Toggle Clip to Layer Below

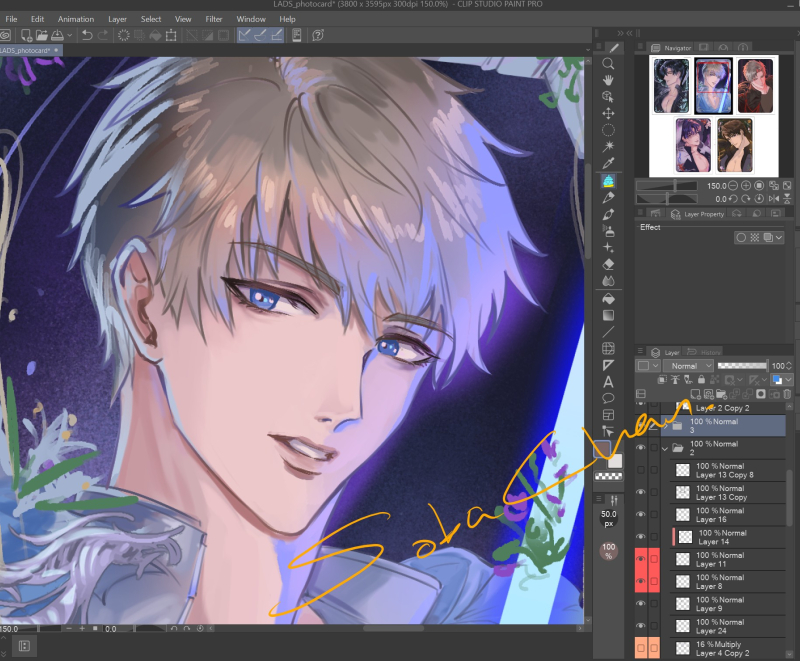(662, 379)
